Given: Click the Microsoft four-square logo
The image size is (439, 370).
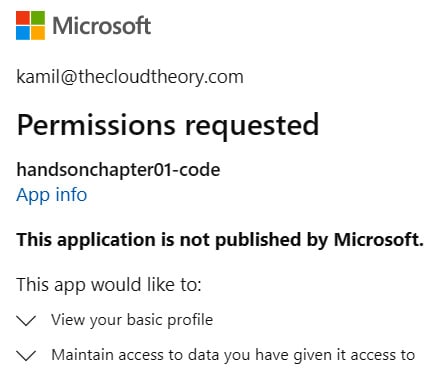Looking at the screenshot, I should [30, 25].
